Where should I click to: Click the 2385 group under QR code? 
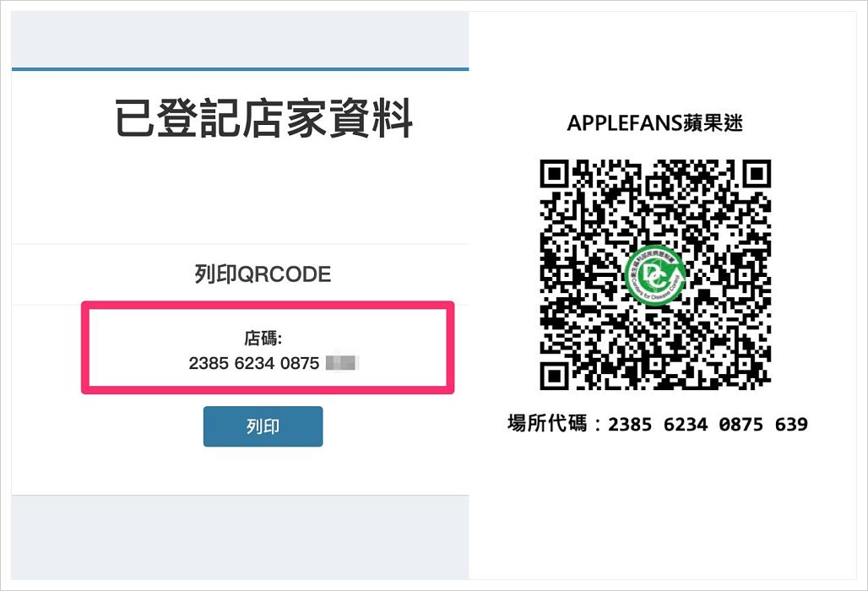tap(630, 425)
